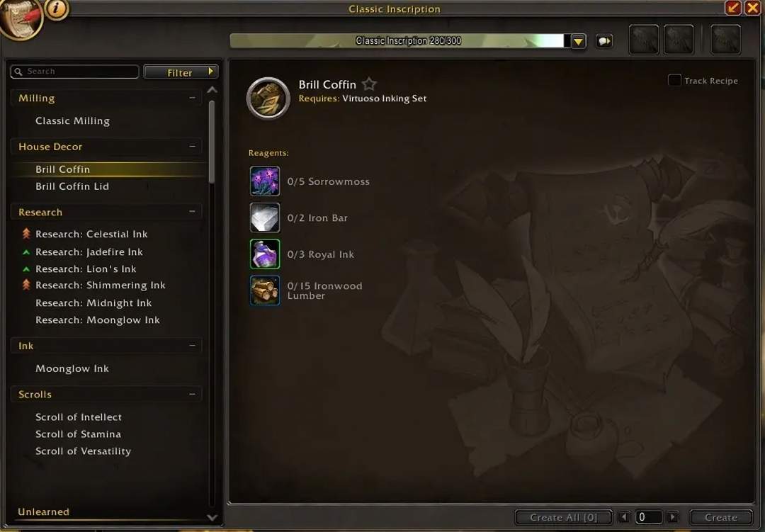Click in the recipe Search field
Screen dimensions: 765x532
point(74,72)
